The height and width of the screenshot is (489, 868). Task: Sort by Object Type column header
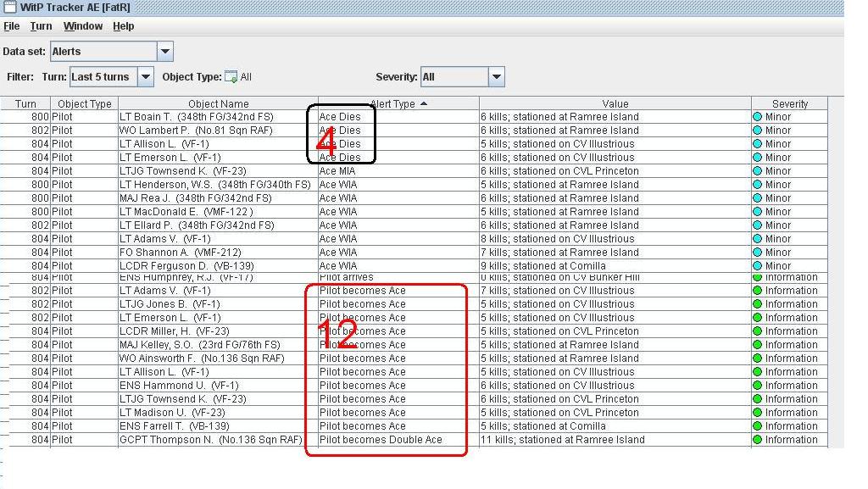point(84,103)
